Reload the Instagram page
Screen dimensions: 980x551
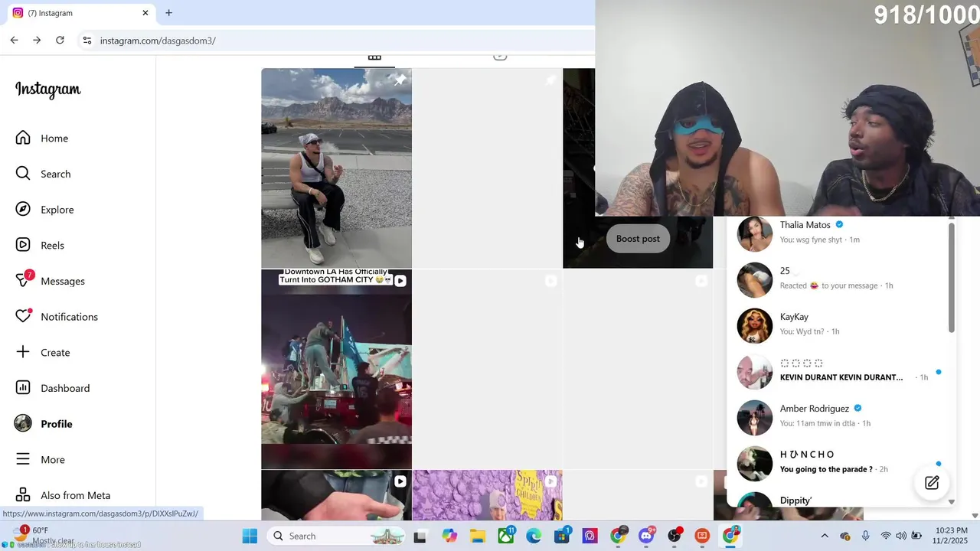click(x=60, y=41)
